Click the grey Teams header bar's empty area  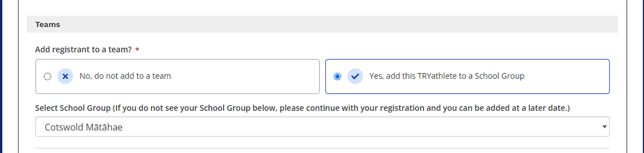tap(322, 24)
